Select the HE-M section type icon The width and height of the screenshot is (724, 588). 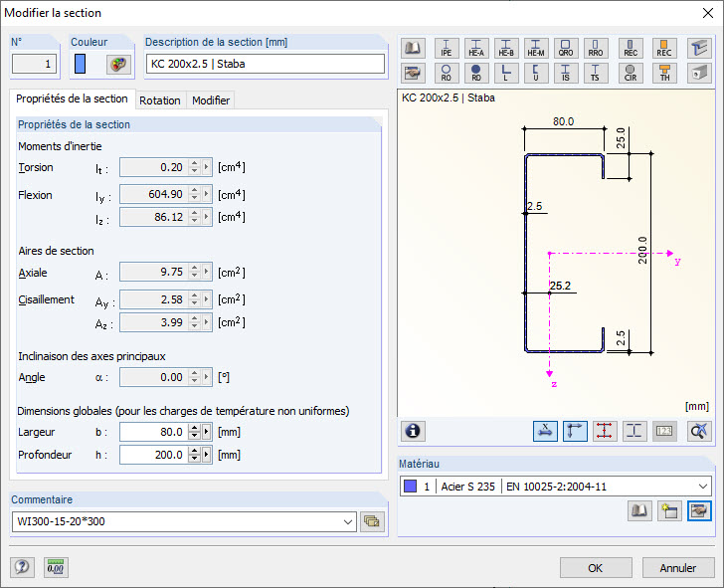(x=536, y=48)
